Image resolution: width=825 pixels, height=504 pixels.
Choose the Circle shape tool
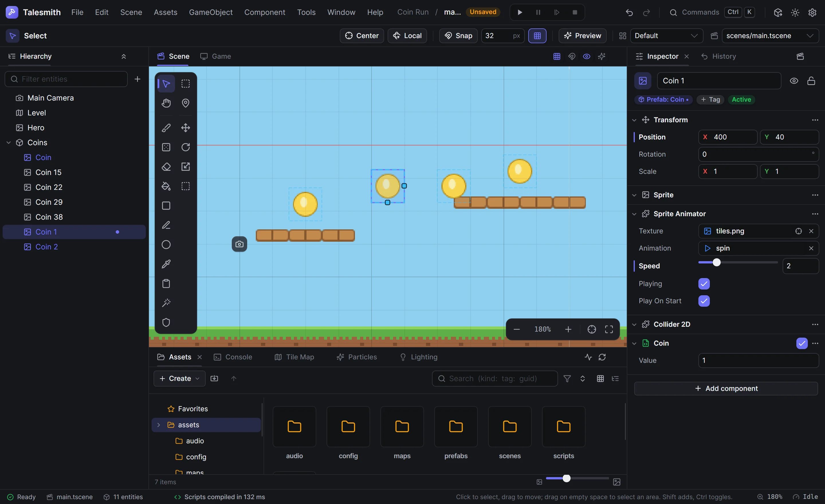[166, 245]
